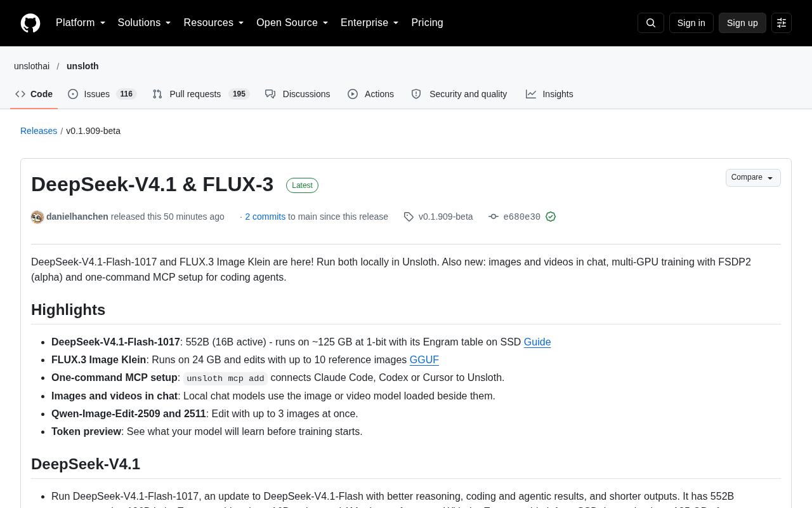812x508 pixels.
Task: Expand the Resources menu
Action: click(214, 23)
